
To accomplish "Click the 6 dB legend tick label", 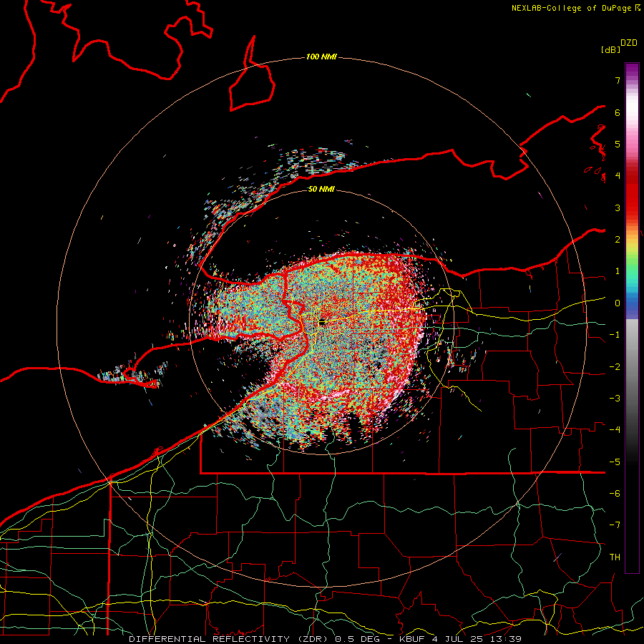I will coord(618,112).
